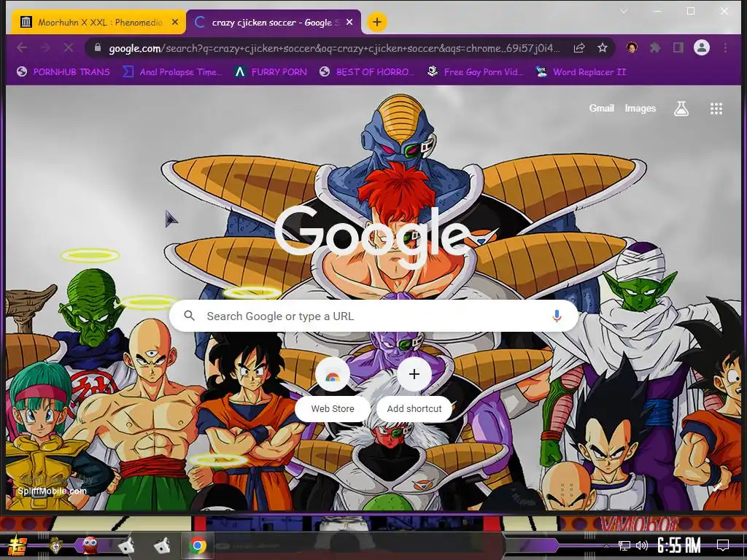
Task: View site information lock icon
Action: pyautogui.click(x=98, y=47)
